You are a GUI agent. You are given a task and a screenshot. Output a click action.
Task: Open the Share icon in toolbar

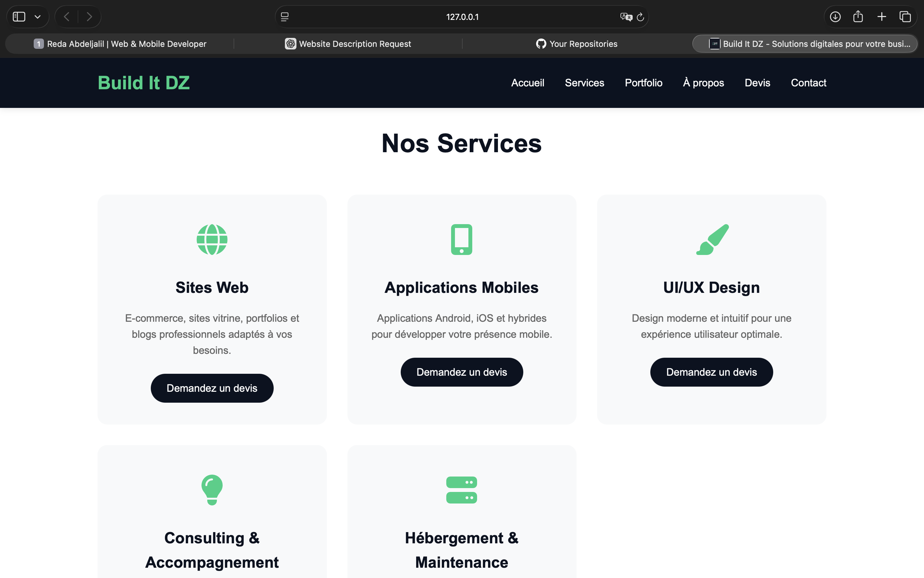coord(858,16)
